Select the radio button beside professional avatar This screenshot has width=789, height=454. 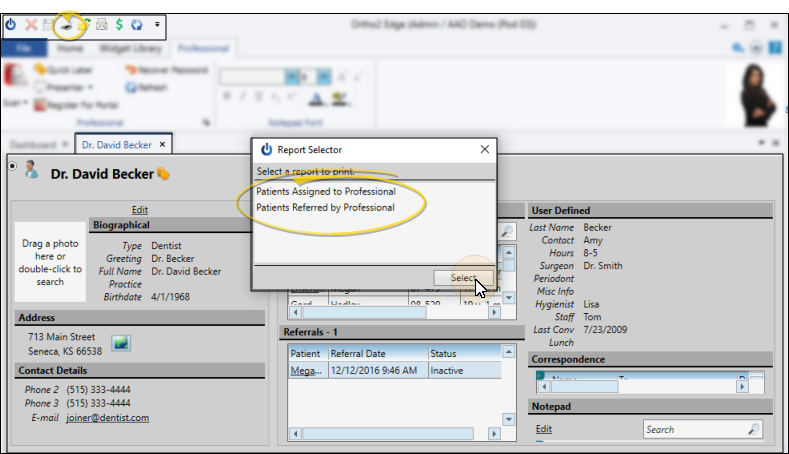click(x=12, y=166)
